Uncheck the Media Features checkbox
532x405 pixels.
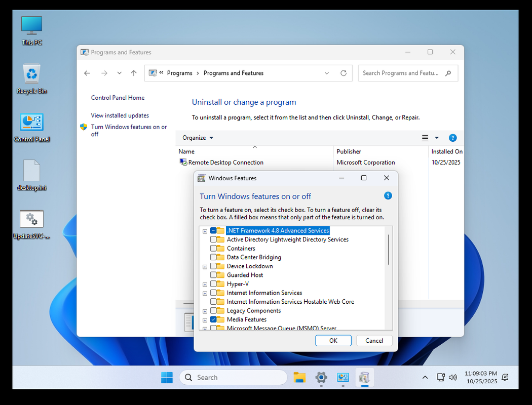pos(213,319)
